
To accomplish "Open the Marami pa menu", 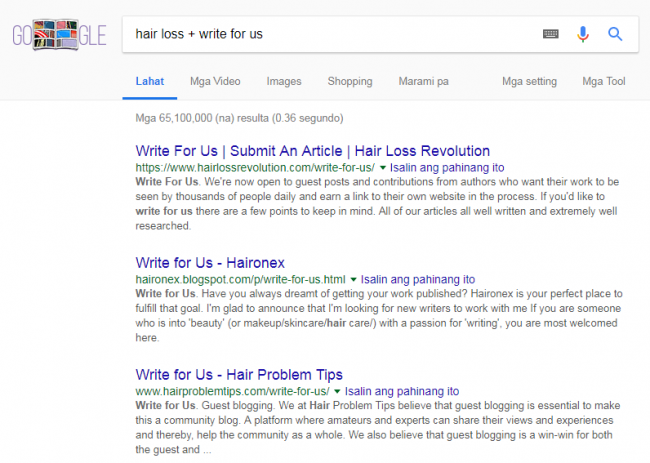I will 423,81.
